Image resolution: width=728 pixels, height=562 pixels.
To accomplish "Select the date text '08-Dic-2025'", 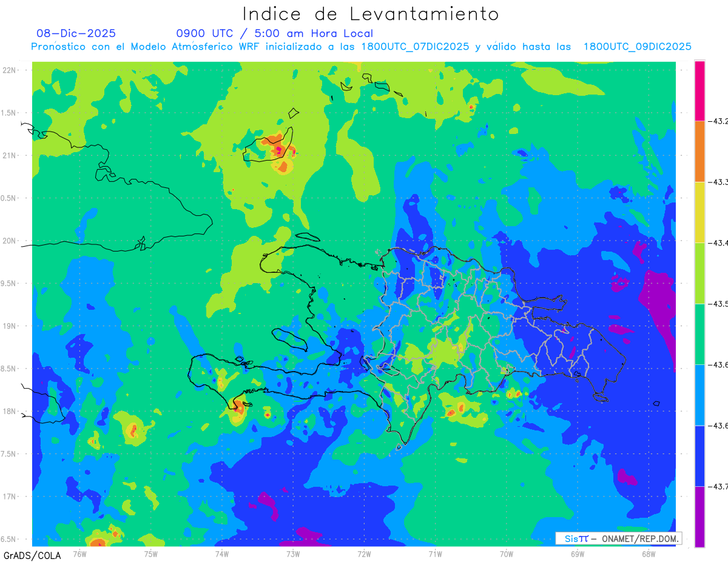I will 76,33.
